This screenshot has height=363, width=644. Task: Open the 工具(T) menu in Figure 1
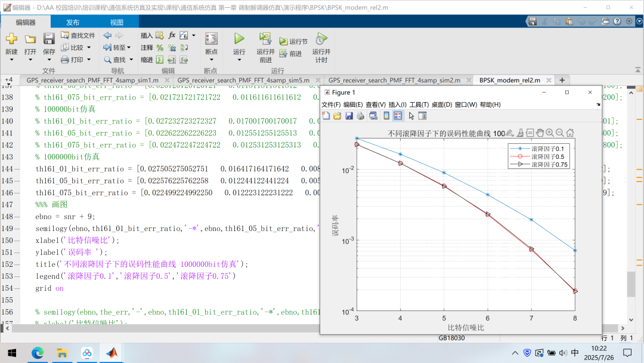[x=419, y=105]
